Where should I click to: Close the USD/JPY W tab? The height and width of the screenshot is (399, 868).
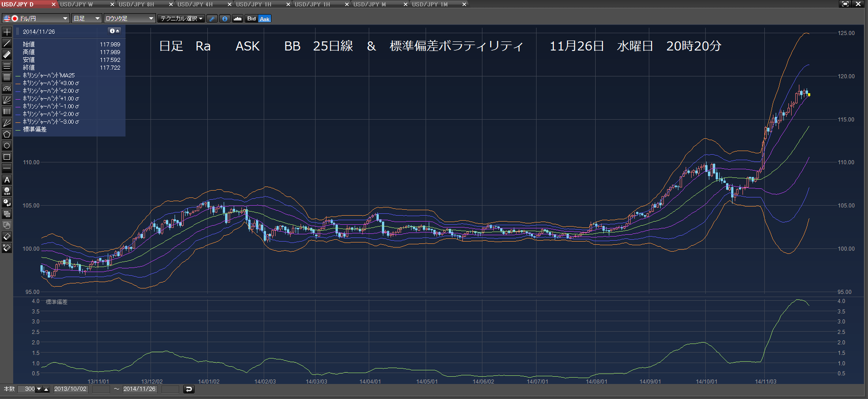[x=112, y=4]
